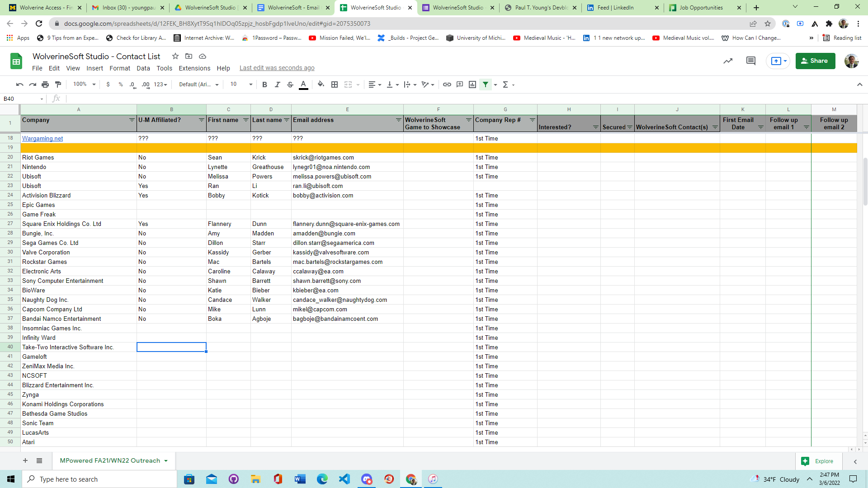Open the text wrapping dropdown
The width and height of the screenshot is (868, 488).
410,84
